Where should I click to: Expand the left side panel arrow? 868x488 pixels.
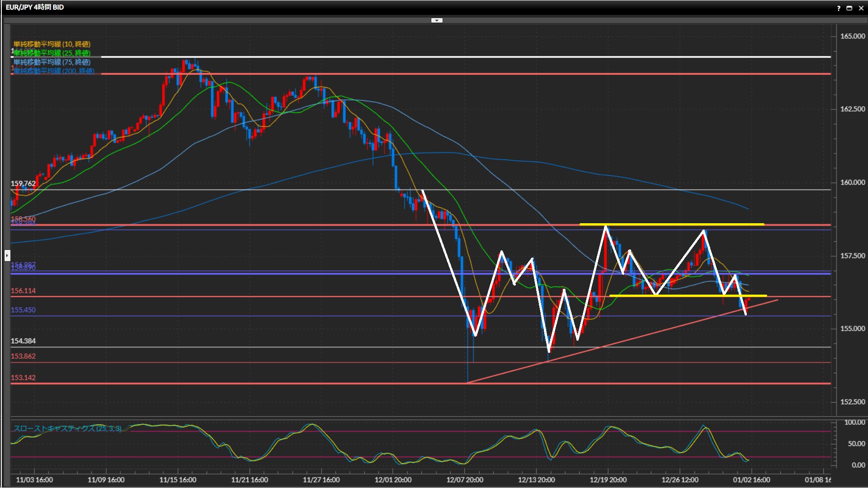7,256
